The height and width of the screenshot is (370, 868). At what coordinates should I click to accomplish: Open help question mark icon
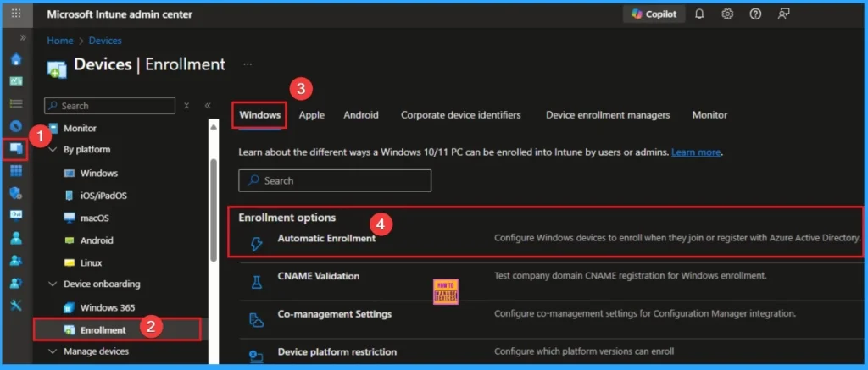pyautogui.click(x=755, y=14)
